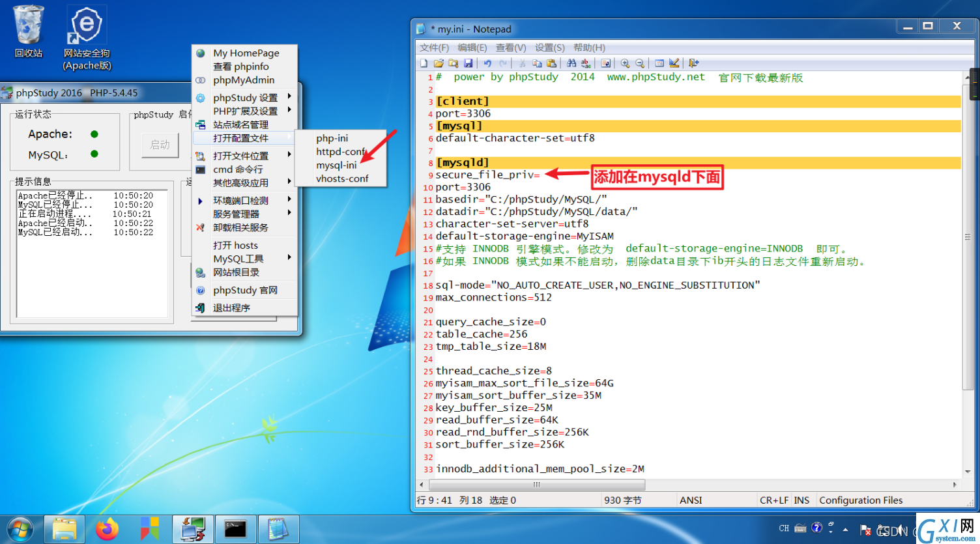
Task: Open 网站根目录 from the menu
Action: (245, 272)
